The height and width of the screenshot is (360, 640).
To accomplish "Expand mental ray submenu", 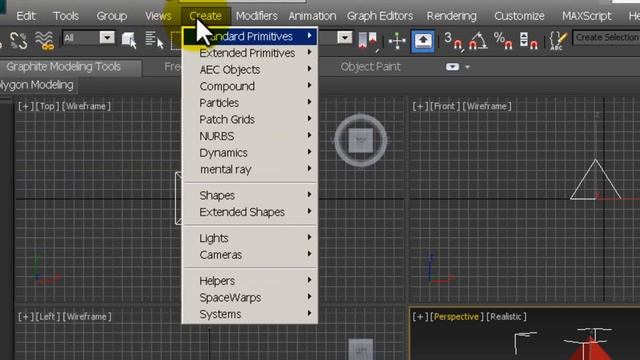I will (250, 169).
